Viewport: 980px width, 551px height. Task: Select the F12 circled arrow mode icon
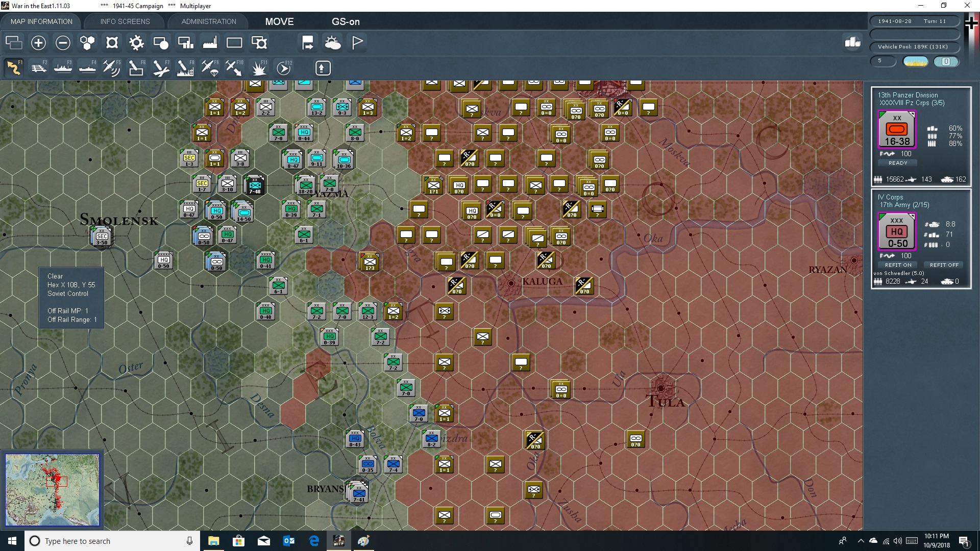[284, 68]
